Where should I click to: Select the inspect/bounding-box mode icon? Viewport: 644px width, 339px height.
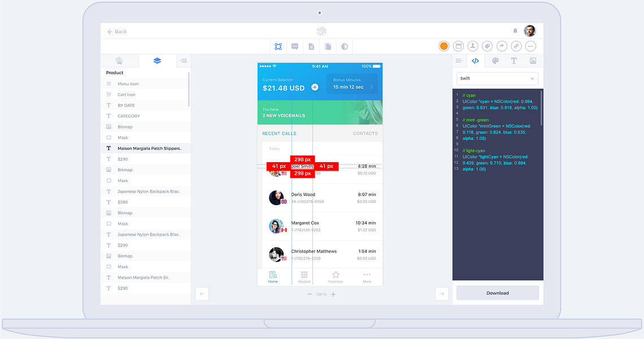tap(278, 46)
